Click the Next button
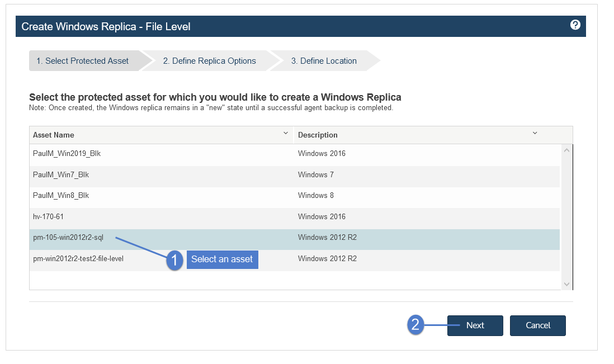614x364 pixels. (x=475, y=325)
